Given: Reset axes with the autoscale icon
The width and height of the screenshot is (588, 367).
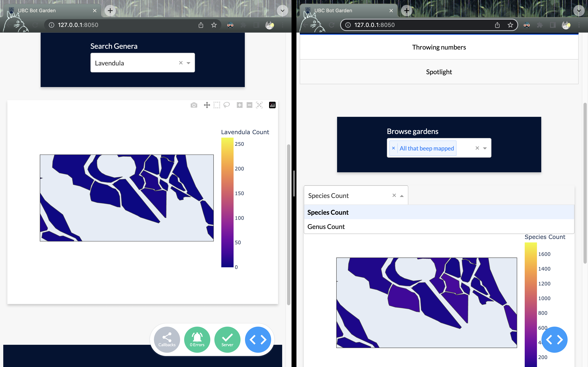Looking at the screenshot, I should click(x=259, y=105).
